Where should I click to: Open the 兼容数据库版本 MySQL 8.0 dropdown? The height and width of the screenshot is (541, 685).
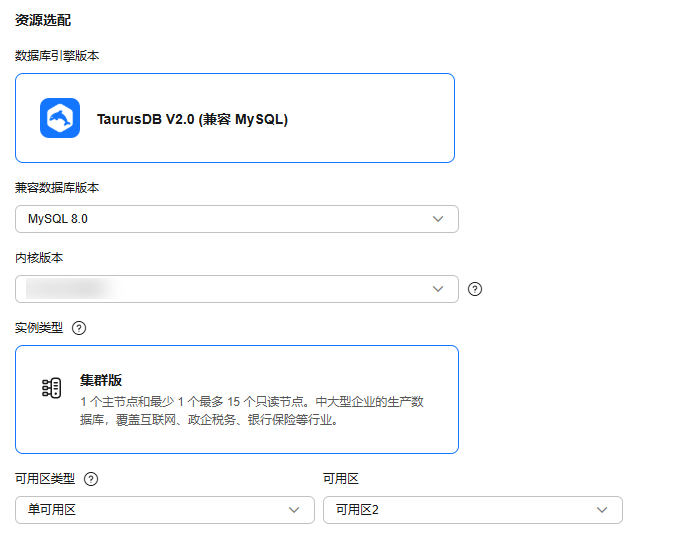(x=237, y=219)
